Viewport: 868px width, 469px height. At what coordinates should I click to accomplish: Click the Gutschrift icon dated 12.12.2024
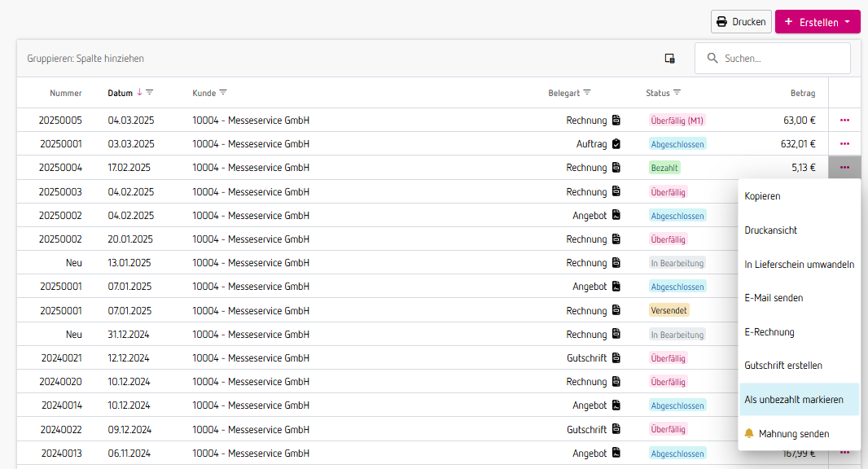pos(616,357)
